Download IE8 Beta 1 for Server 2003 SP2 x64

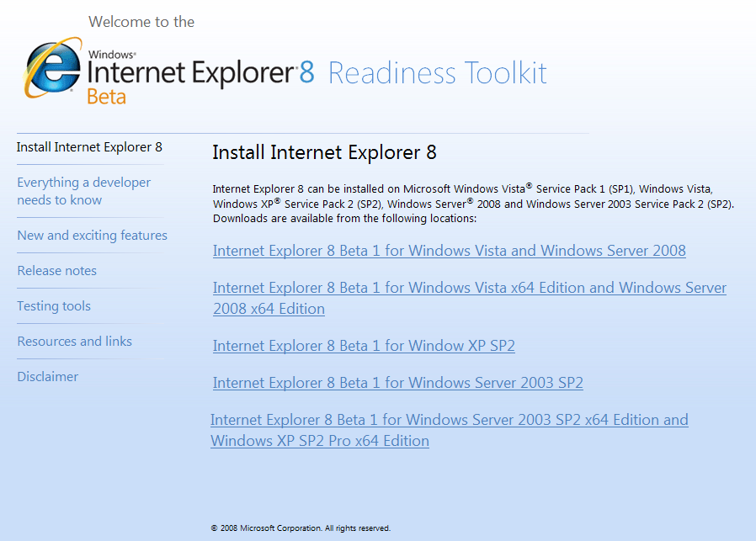pos(450,430)
